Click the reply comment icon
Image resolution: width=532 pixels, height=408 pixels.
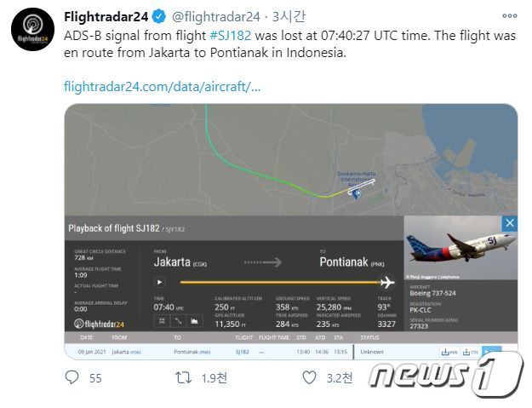pos(72,377)
